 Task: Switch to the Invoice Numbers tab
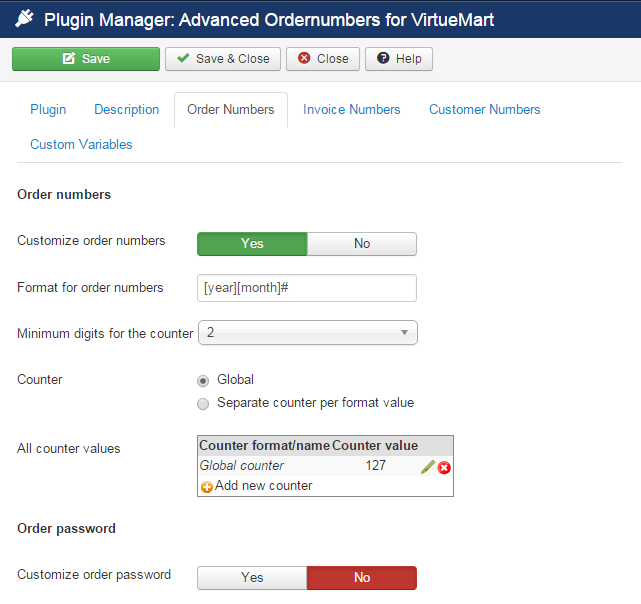[352, 110]
